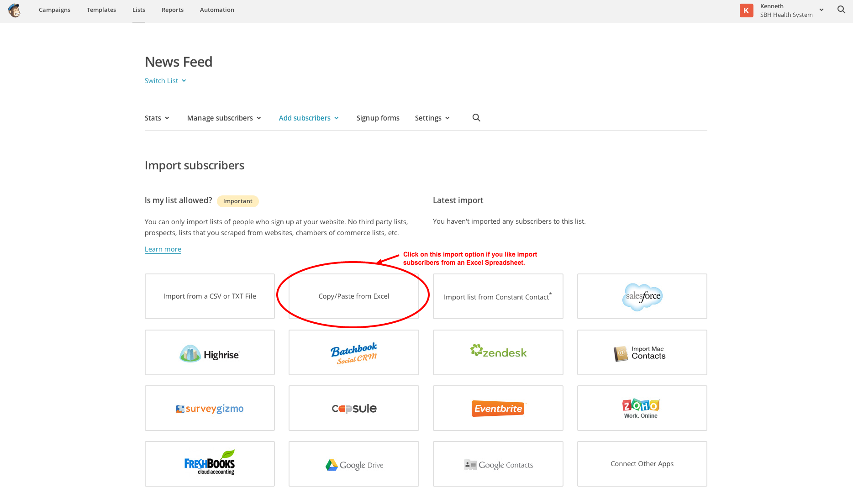Open the Signup forms section
The image size is (853, 504).
click(x=378, y=118)
